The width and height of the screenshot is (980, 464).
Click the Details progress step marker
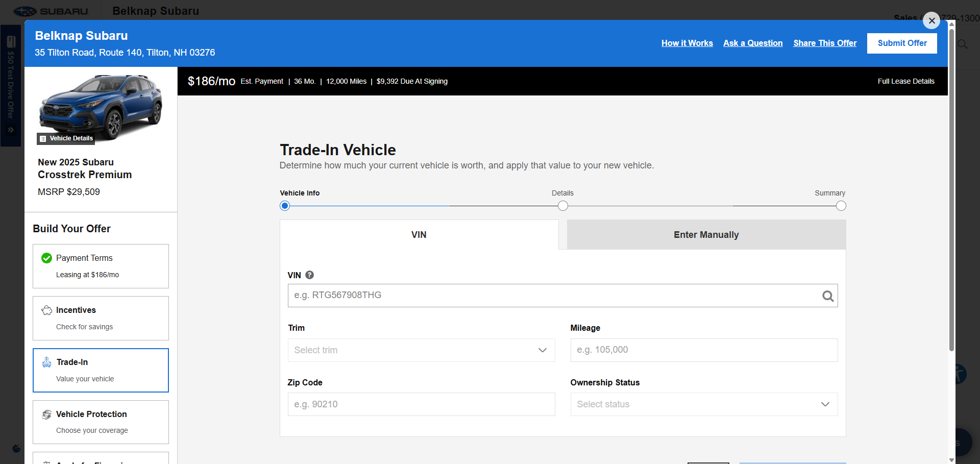[563, 206]
